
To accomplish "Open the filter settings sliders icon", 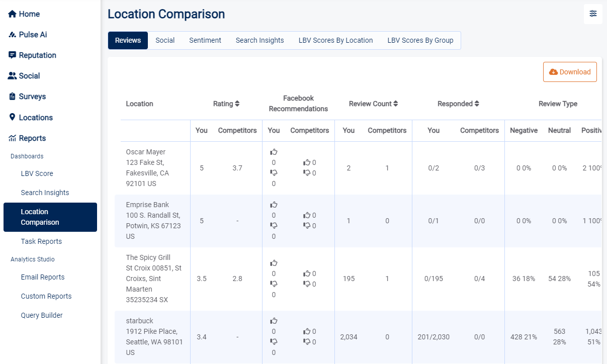I will click(x=593, y=14).
